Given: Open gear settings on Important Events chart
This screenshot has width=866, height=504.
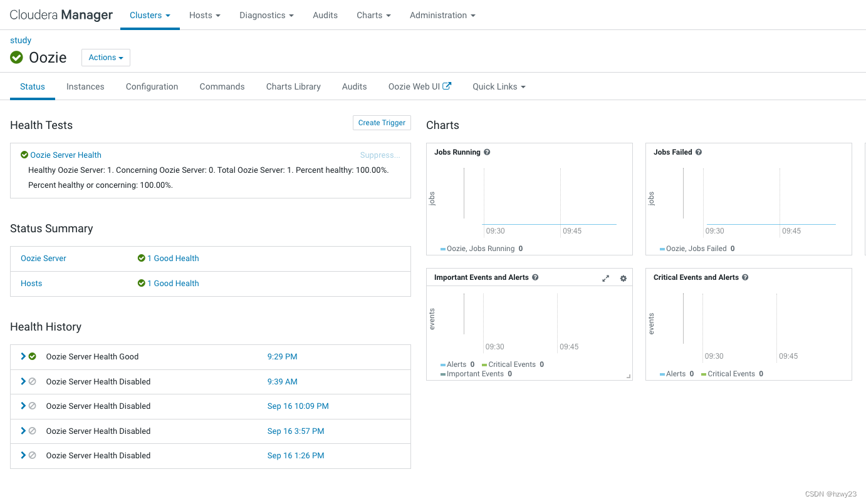Looking at the screenshot, I should 623,279.
